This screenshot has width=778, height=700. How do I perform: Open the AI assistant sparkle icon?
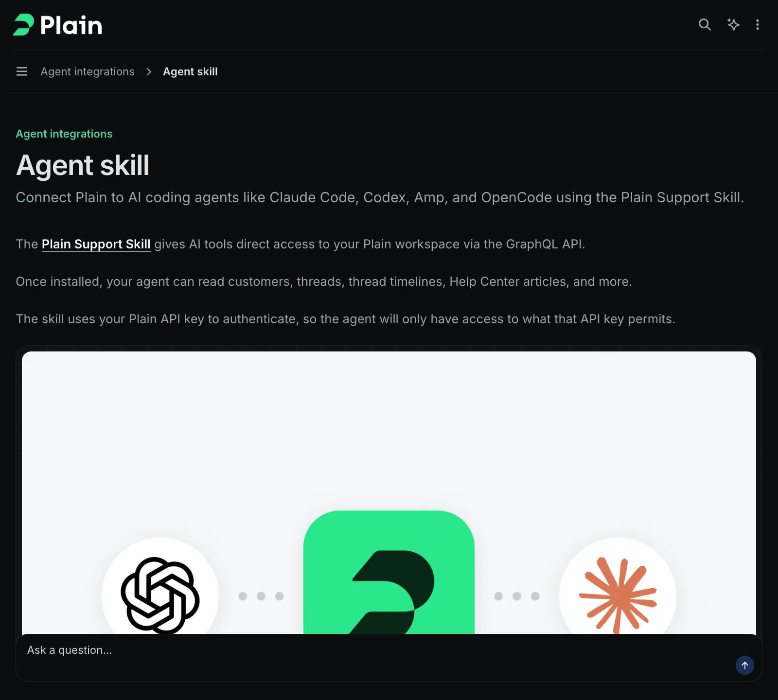pyautogui.click(x=733, y=24)
